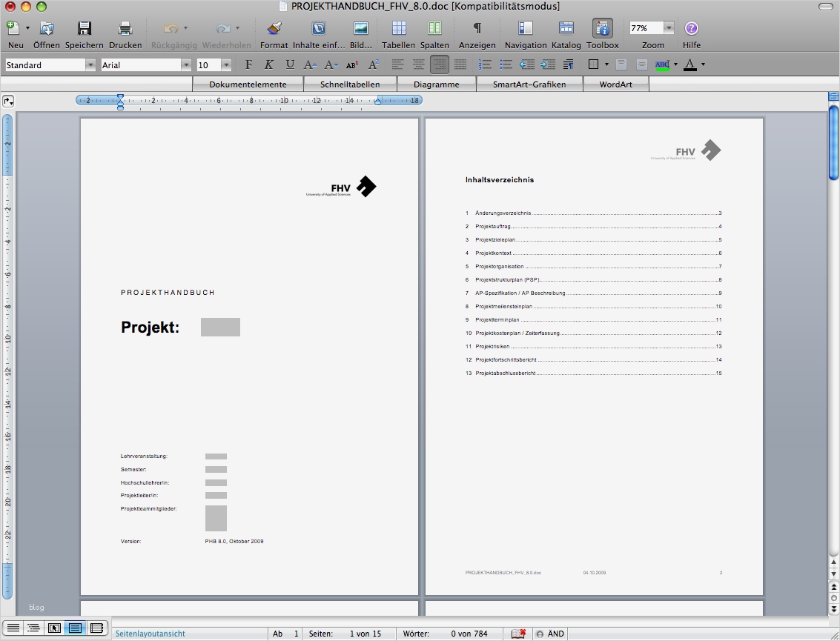The width and height of the screenshot is (840, 641).
Task: Click spelling status book icon
Action: pos(518,634)
